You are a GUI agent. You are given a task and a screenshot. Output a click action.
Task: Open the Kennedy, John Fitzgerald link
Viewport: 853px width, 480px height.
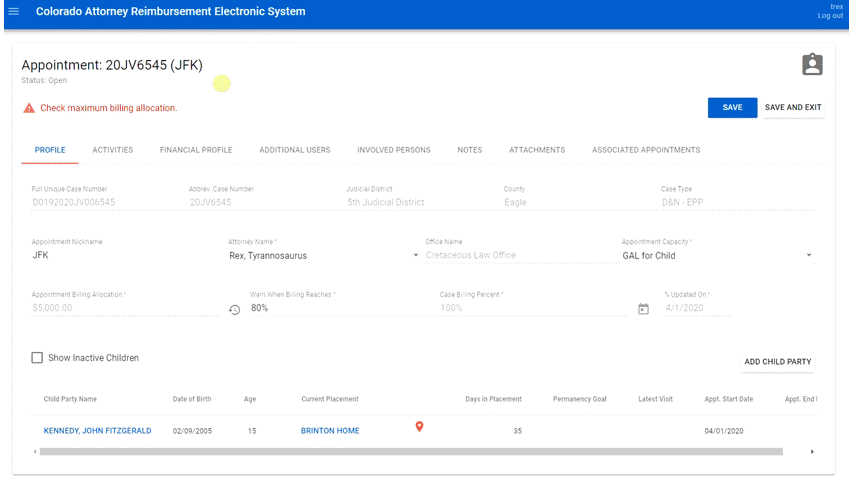tap(97, 431)
